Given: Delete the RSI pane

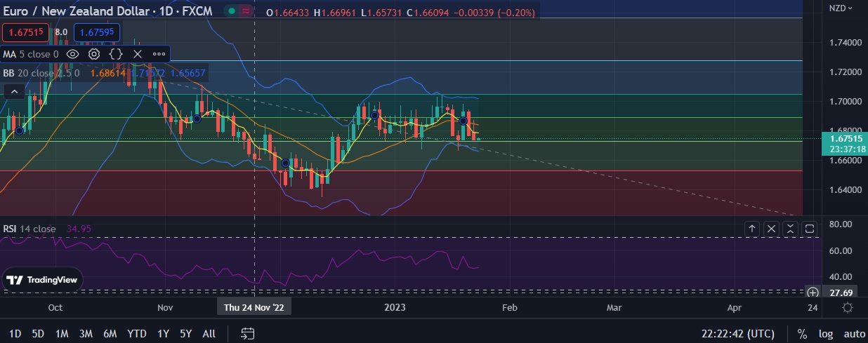Looking at the screenshot, I should (x=771, y=229).
